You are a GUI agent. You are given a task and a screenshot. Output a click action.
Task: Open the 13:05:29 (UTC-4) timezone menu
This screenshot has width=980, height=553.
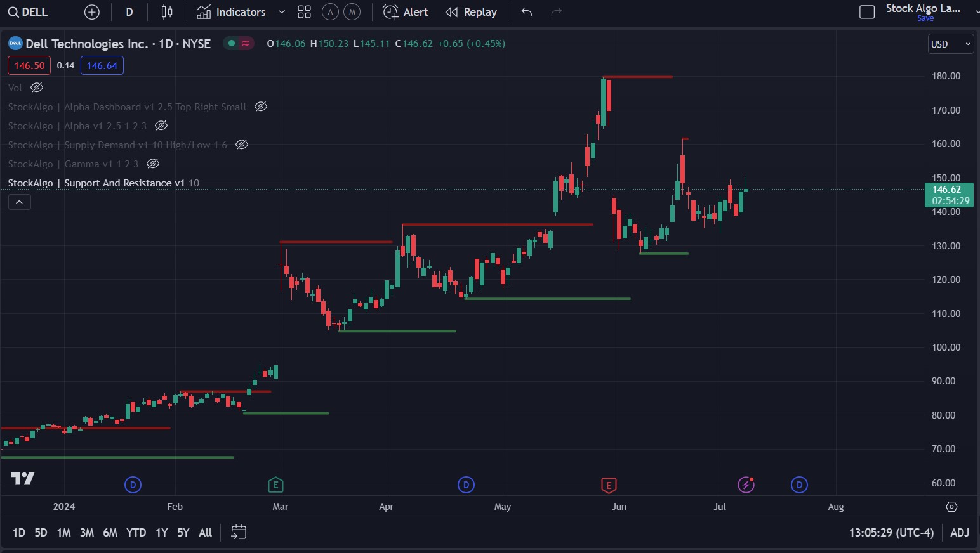(891, 533)
